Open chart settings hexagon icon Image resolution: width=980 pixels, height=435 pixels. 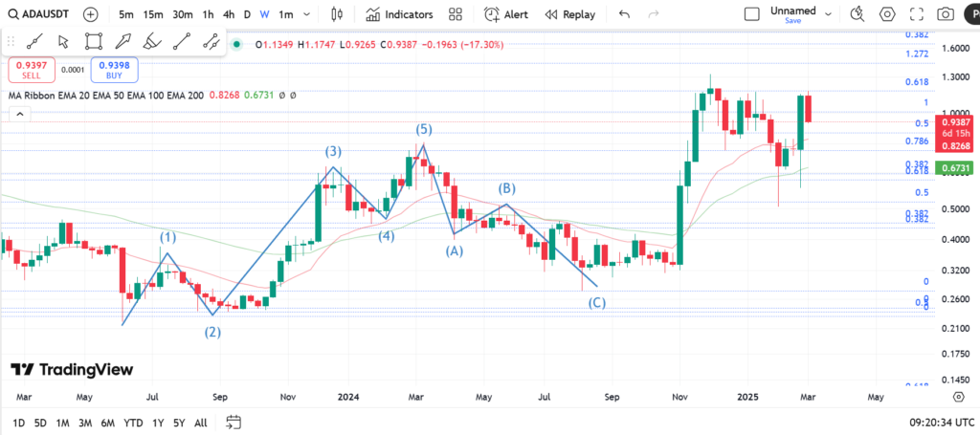[x=887, y=14]
